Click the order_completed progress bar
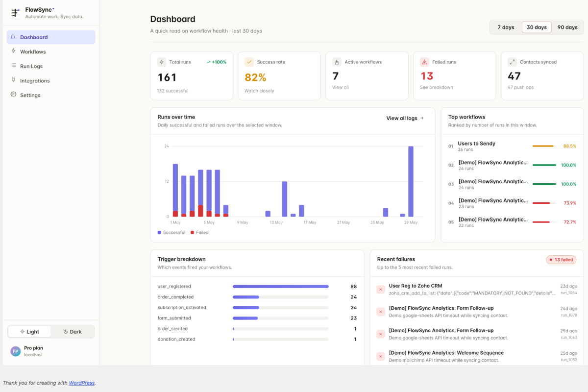Screen dimensions: 588x392 pyautogui.click(x=281, y=297)
